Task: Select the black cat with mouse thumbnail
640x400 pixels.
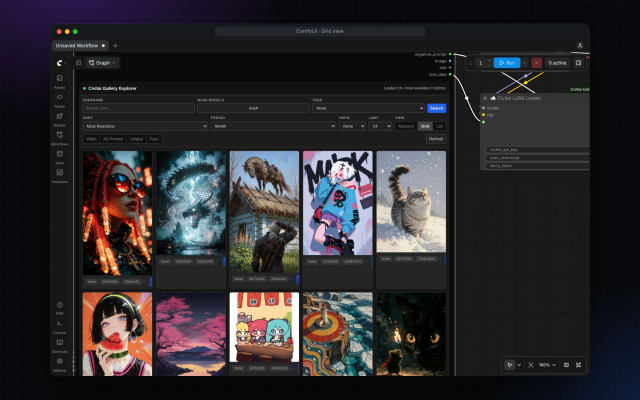Action: (411, 334)
